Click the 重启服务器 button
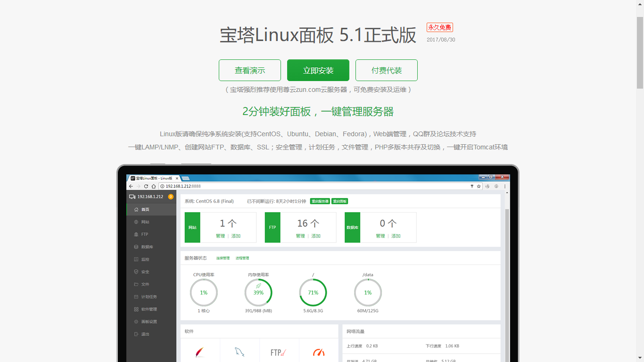The height and width of the screenshot is (362, 644). coord(320,201)
